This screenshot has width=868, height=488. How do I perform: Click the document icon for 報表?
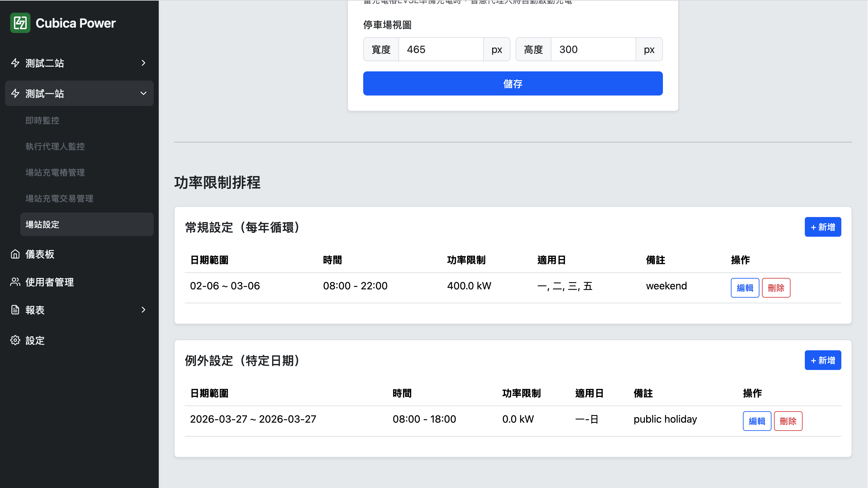pos(15,310)
